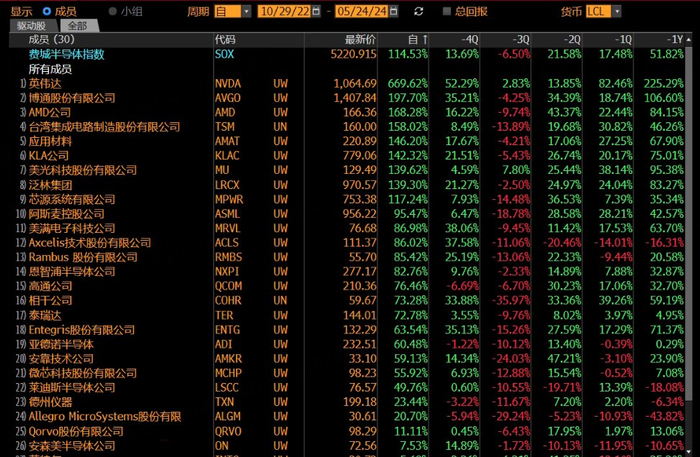
Task: Open the 英伟达 member row
Action: (x=45, y=83)
